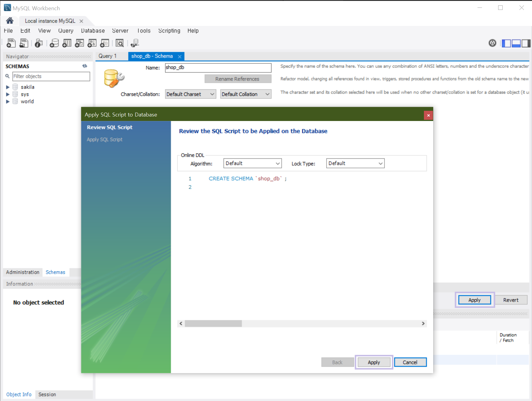Screen dimensions: 532x401
Task: Click Cancel in the SQL script dialog
Action: point(410,362)
